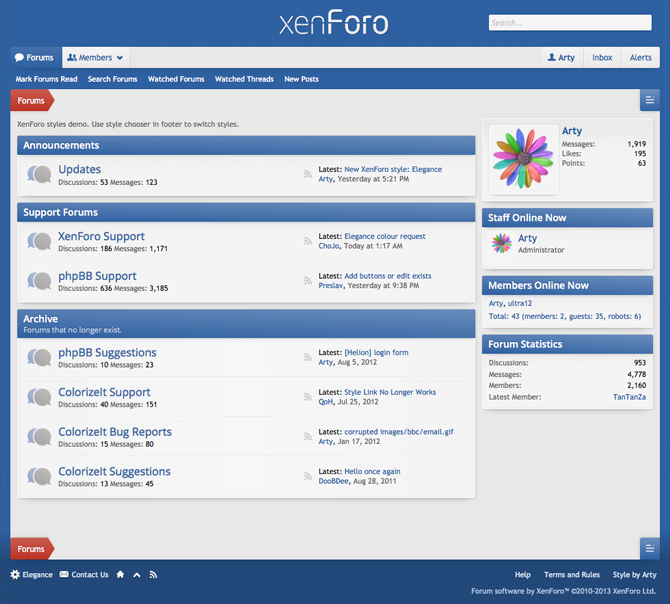Image resolution: width=670 pixels, height=604 pixels.
Task: Click the Archive category header
Action: click(246, 324)
